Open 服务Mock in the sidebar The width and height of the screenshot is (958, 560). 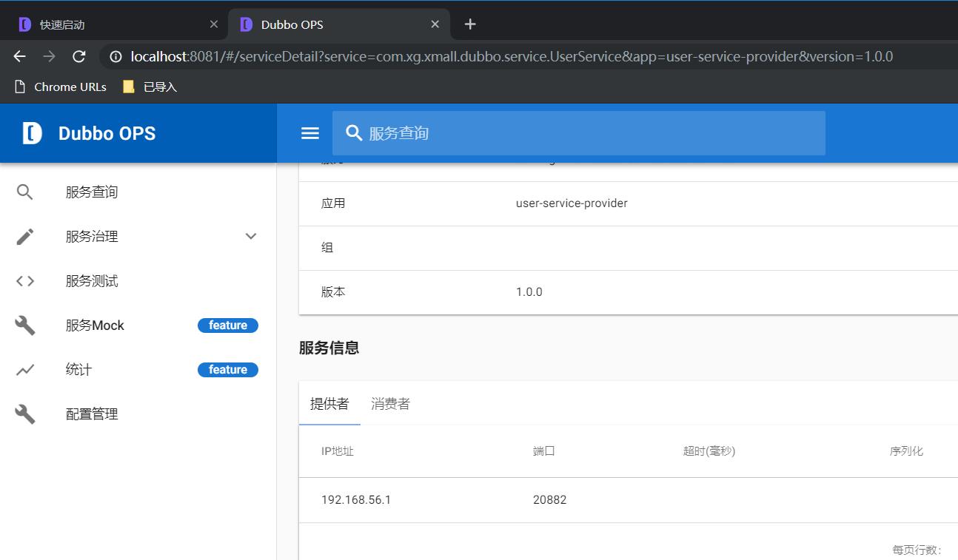point(95,325)
